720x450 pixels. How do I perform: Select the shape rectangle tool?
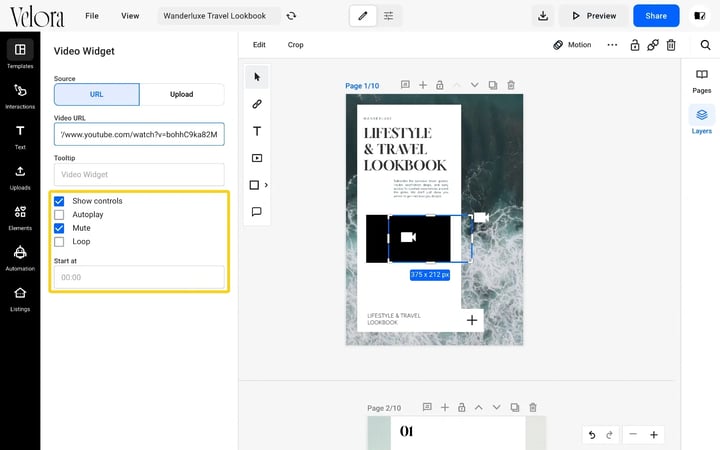coord(254,185)
